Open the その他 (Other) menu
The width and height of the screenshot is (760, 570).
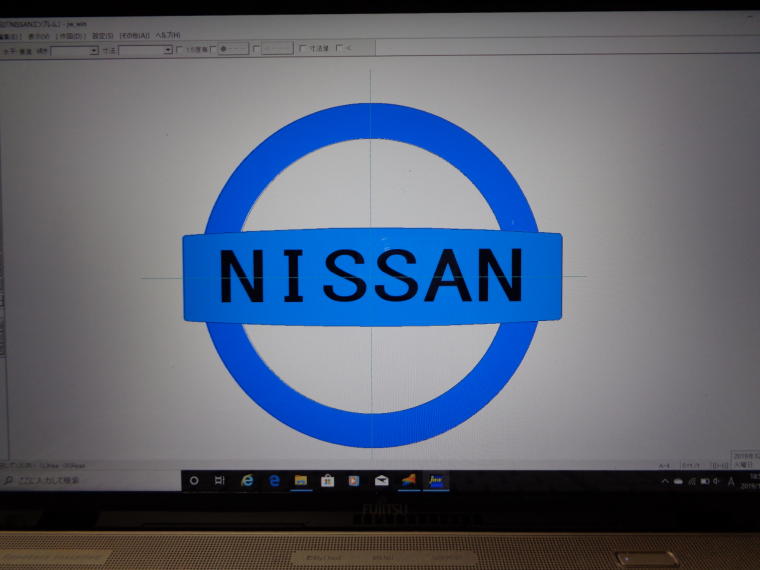tap(134, 35)
